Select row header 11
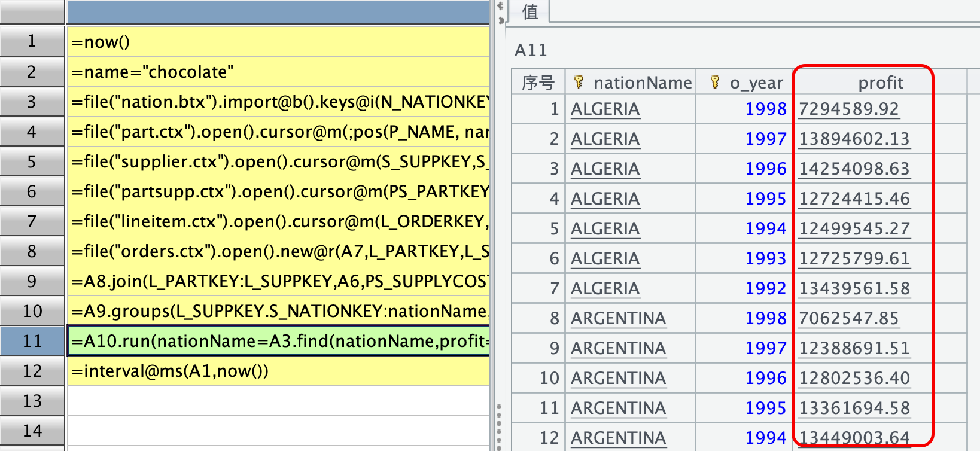Image resolution: width=980 pixels, height=451 pixels. pos(32,341)
